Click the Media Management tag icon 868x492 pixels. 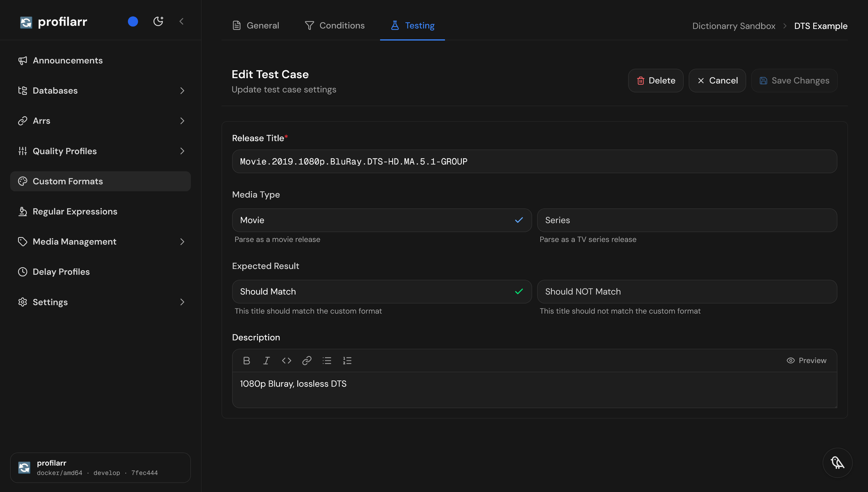coord(23,242)
